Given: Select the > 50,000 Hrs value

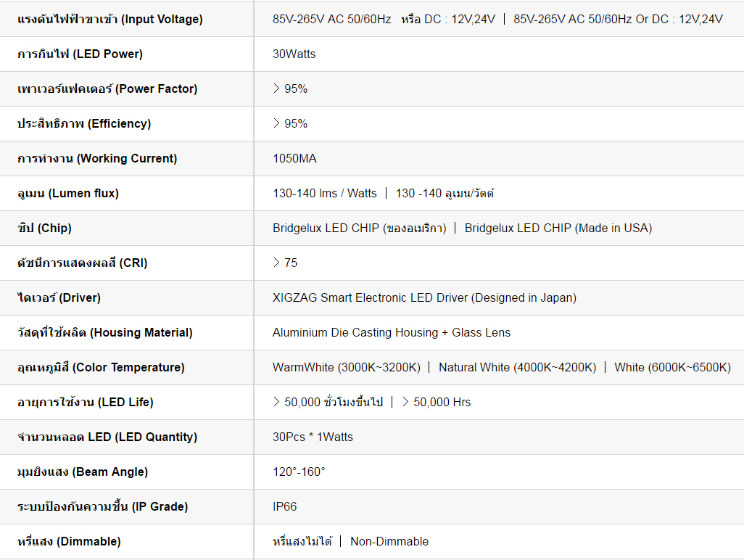Looking at the screenshot, I should 436,403.
